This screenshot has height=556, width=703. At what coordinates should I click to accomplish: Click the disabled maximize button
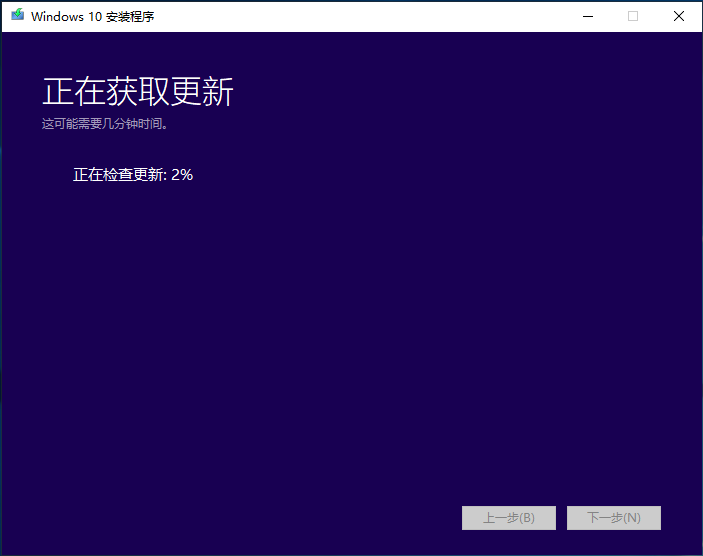[x=633, y=16]
